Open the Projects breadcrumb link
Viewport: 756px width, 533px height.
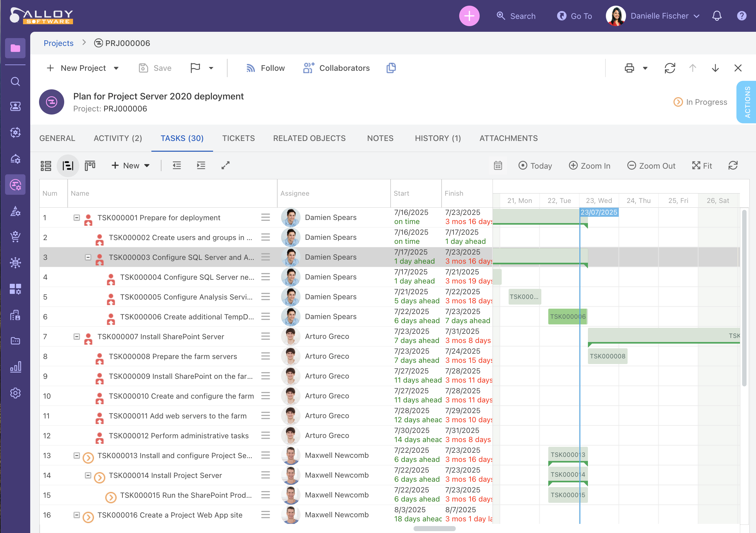pyautogui.click(x=59, y=43)
